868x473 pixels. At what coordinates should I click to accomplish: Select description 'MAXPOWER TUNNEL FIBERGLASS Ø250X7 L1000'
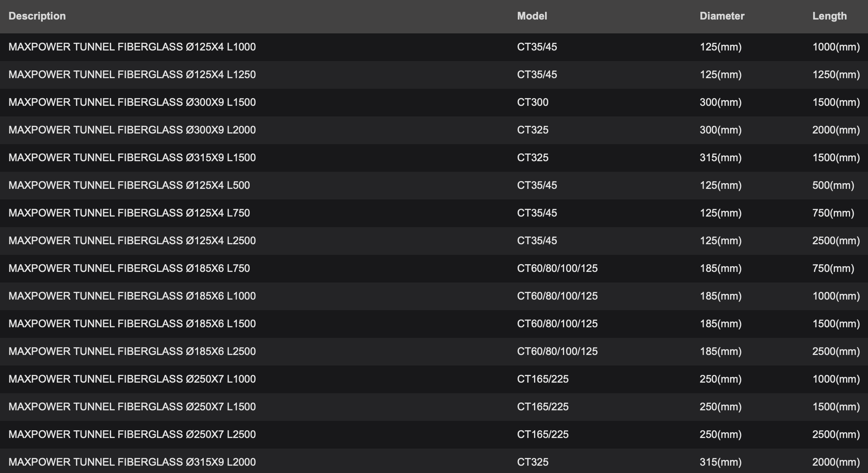click(x=132, y=379)
